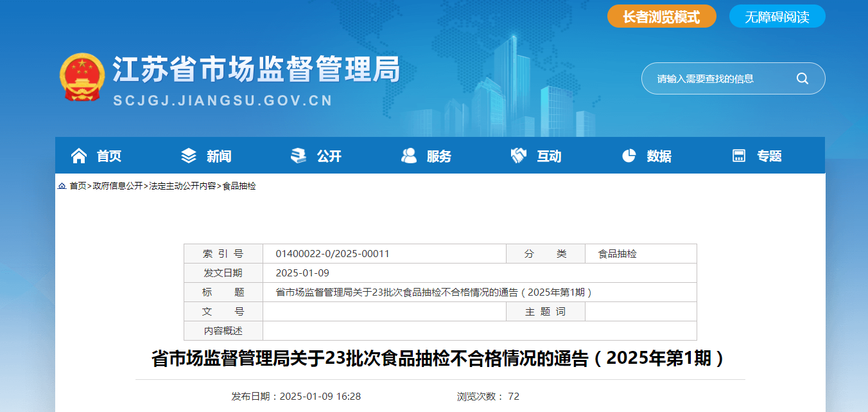This screenshot has height=412, width=868.
Task: Click the 文号 label cell
Action: point(223,312)
